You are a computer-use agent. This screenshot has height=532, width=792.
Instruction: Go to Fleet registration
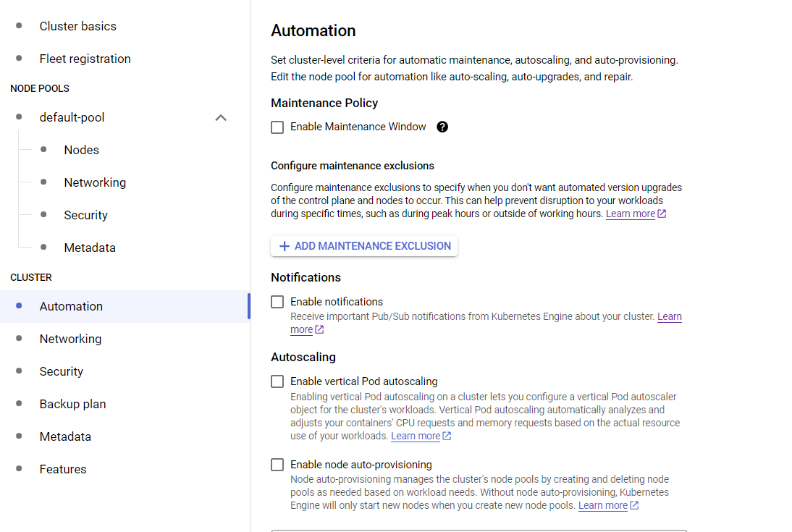click(85, 59)
